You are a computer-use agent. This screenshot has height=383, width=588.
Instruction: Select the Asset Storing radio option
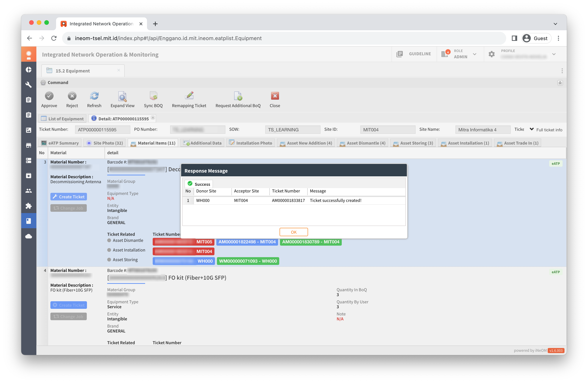click(109, 260)
